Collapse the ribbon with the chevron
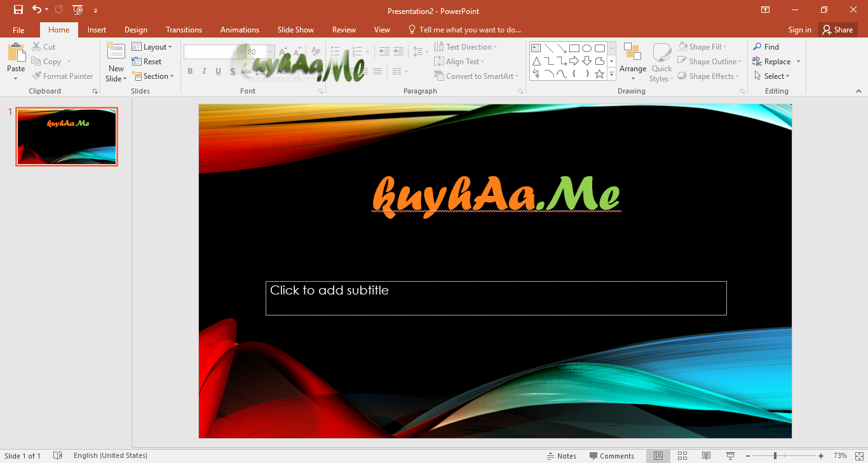868x463 pixels. 859,92
